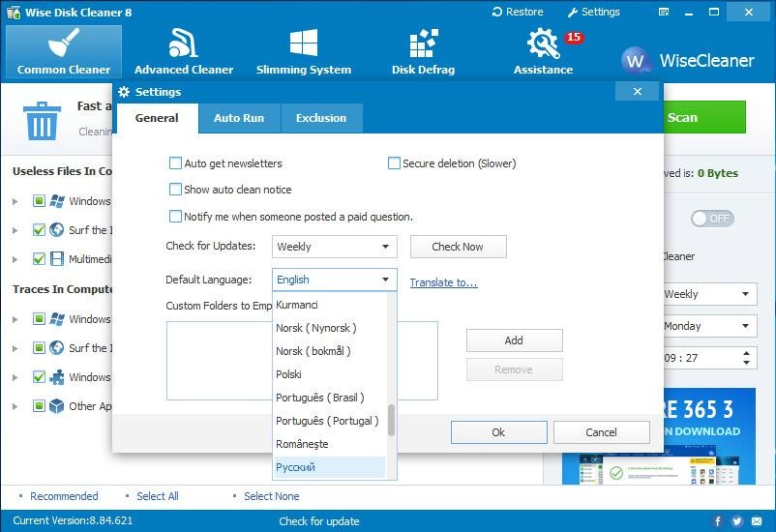
Task: Click the Windows flag icon under Useless Files
Action: click(x=57, y=201)
